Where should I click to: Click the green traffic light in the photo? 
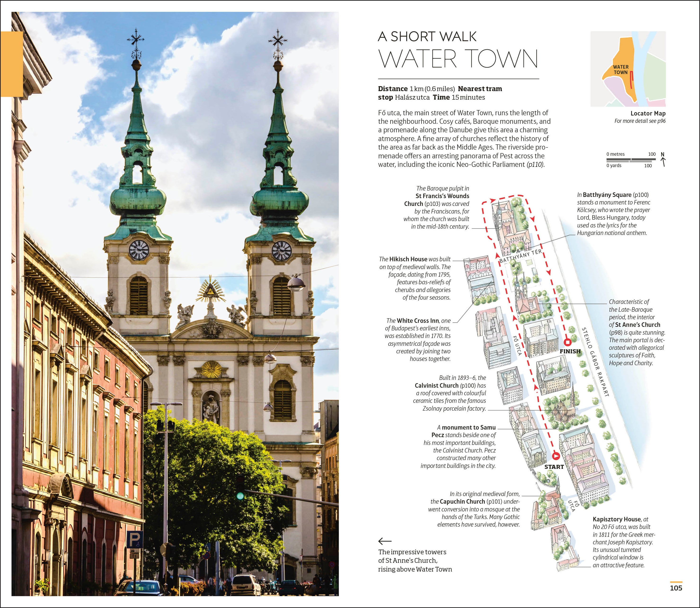tap(240, 496)
